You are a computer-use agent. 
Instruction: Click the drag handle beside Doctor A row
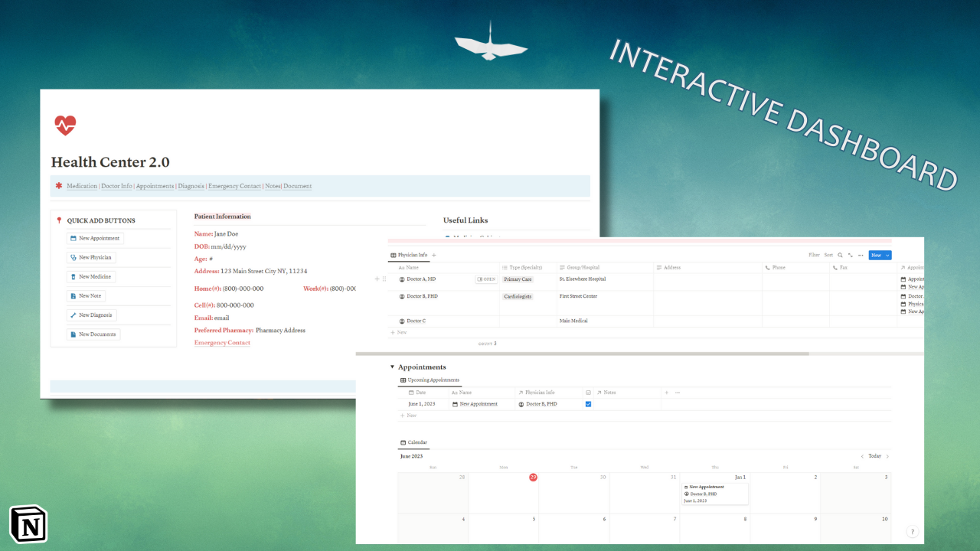pyautogui.click(x=384, y=279)
